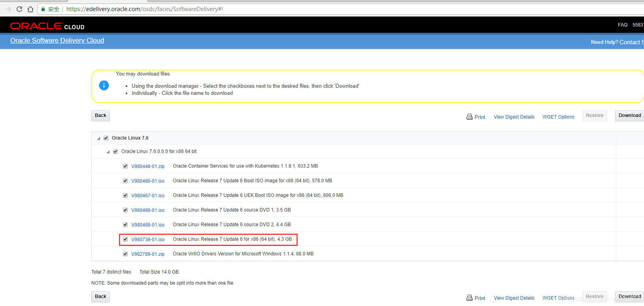The height and width of the screenshot is (306, 644).
Task: Click the secure lock icon in address bar
Action: [43, 9]
